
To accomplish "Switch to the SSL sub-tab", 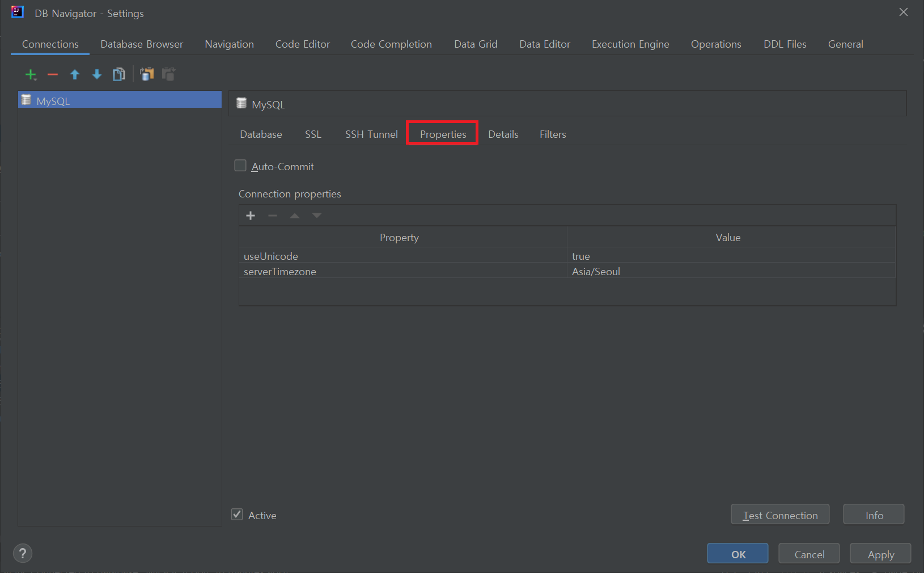I will coord(313,134).
